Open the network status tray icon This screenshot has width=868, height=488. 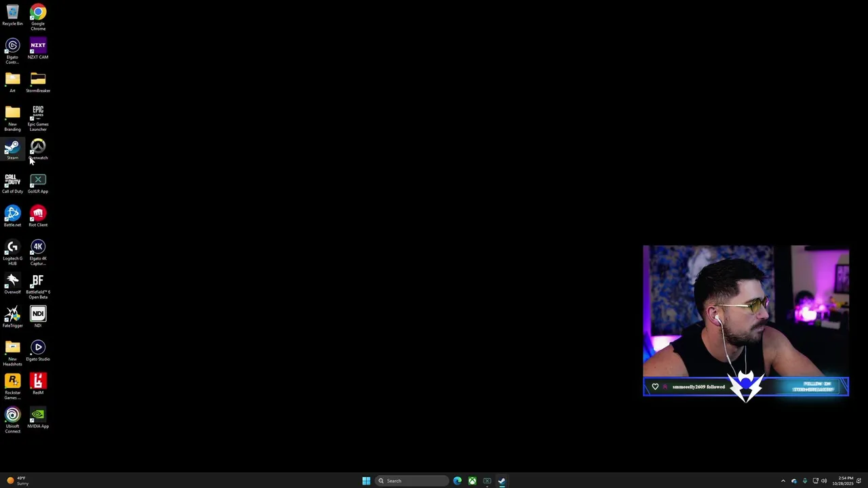click(815, 481)
